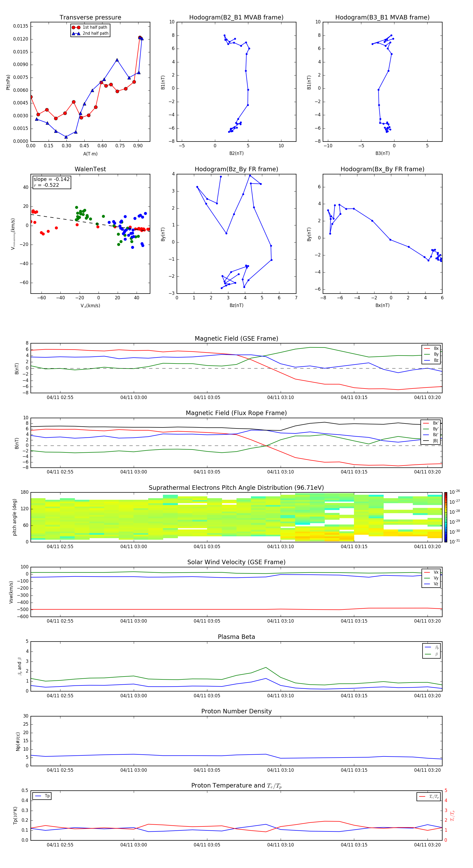Click "Bx'" in Flux Rope legend
The height and width of the screenshot is (868, 473).
pos(436,423)
